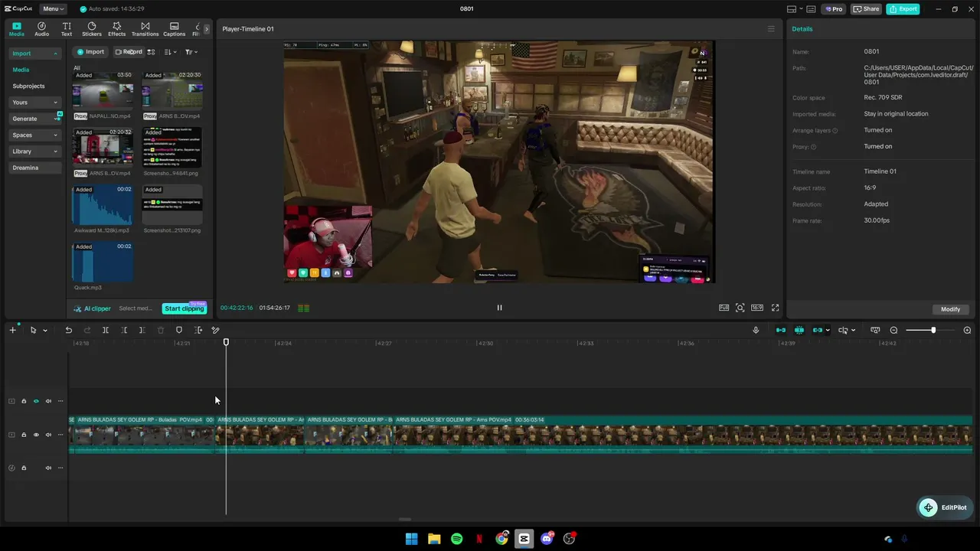Image resolution: width=980 pixels, height=551 pixels.
Task: Pause the player playback
Action: click(499, 308)
